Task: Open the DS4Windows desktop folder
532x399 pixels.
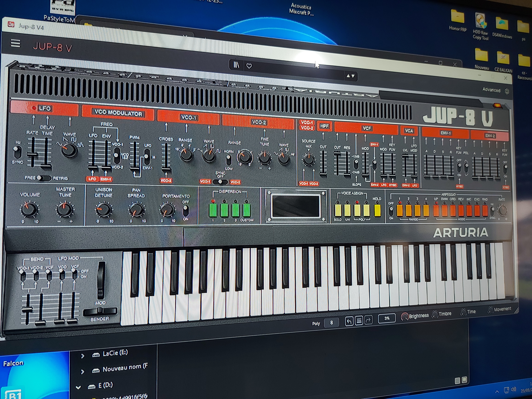Action: 502,28
